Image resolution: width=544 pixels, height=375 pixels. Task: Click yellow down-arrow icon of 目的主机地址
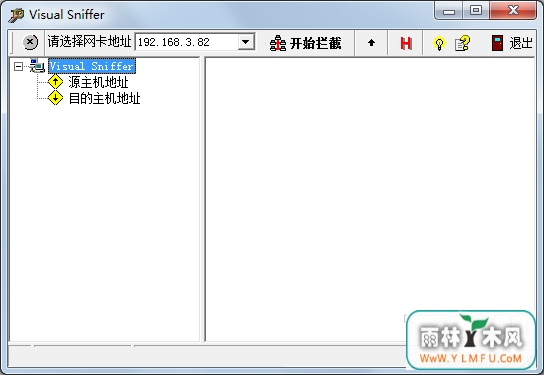coord(56,98)
